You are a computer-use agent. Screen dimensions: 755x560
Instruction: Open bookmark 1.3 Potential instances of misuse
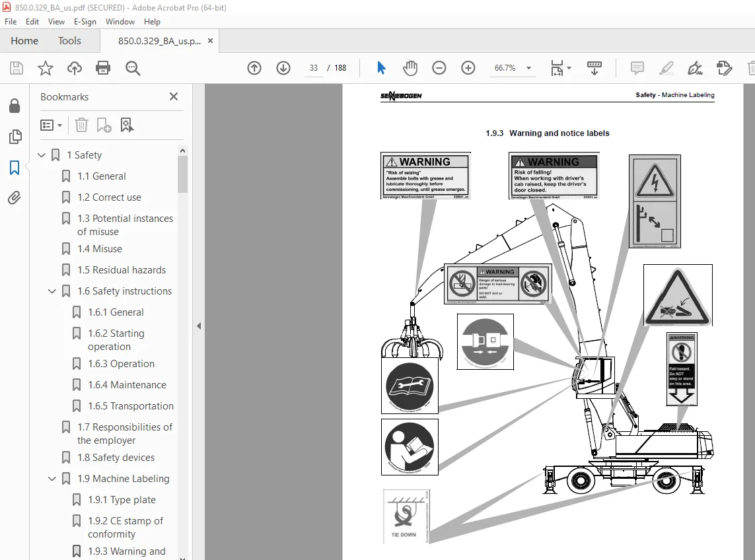(x=125, y=225)
